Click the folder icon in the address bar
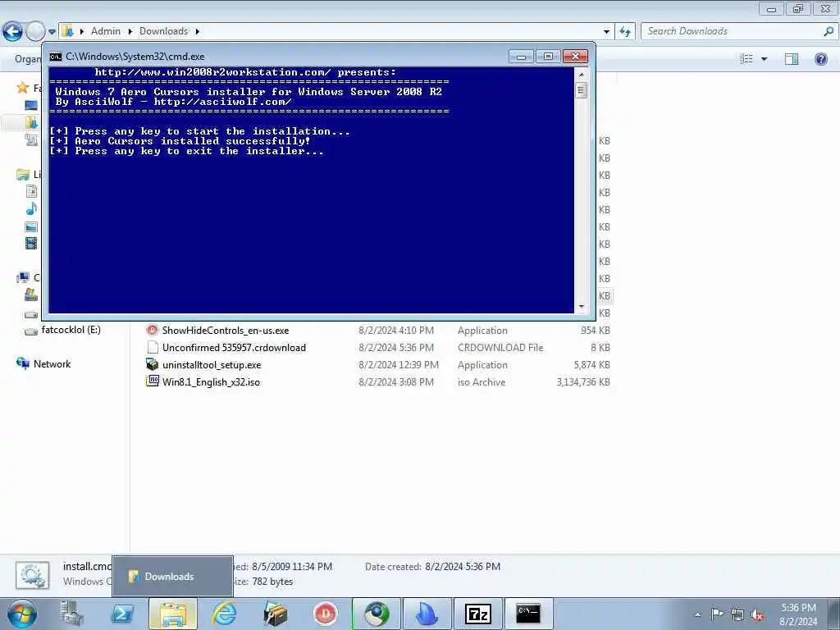The image size is (840, 630). [x=67, y=31]
